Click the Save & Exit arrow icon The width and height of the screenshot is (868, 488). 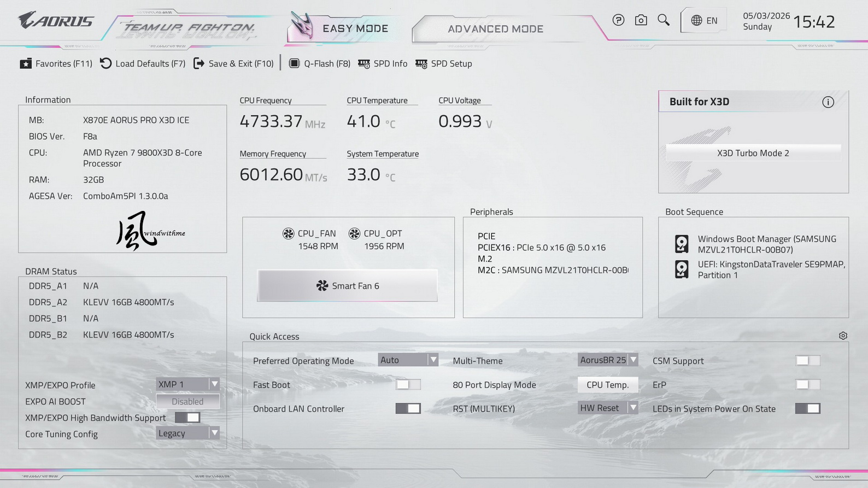[x=199, y=63]
